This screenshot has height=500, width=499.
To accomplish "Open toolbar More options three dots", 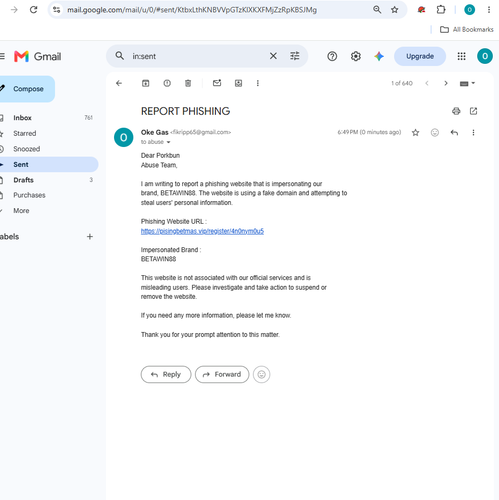I will [x=258, y=83].
